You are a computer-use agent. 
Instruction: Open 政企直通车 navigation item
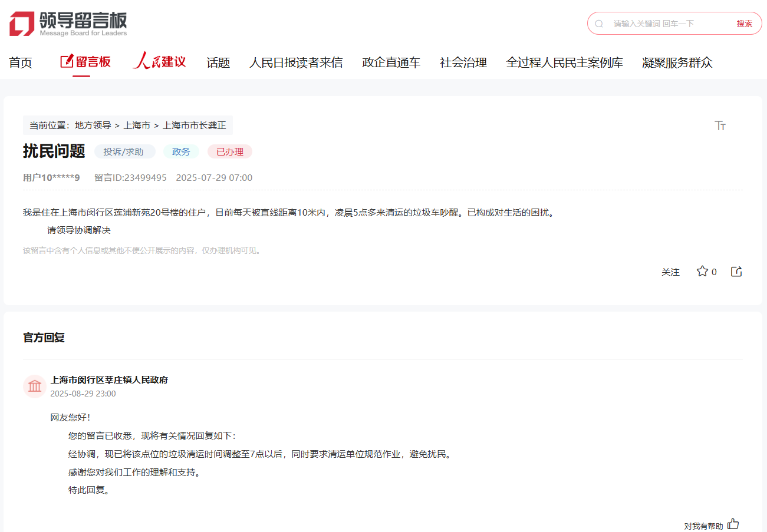(391, 62)
